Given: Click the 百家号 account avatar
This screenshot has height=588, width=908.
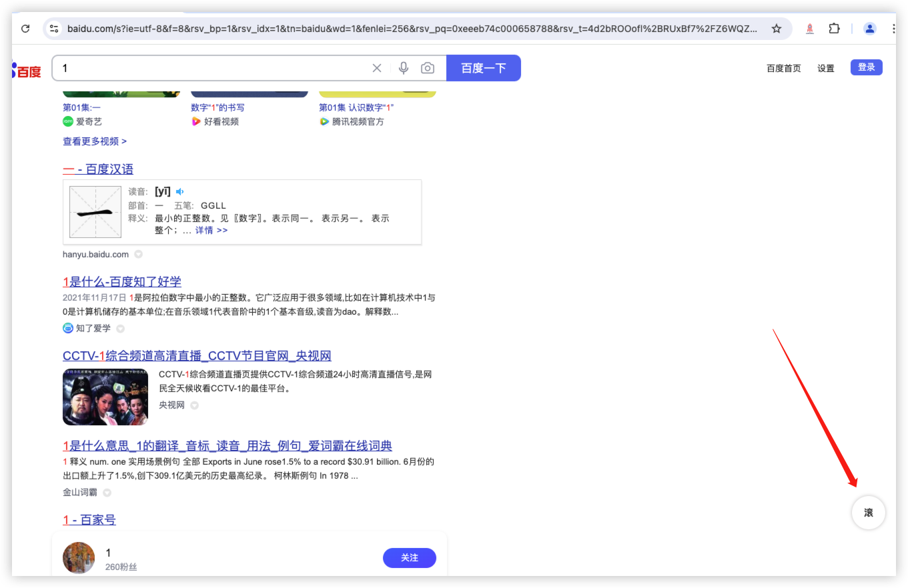Looking at the screenshot, I should click(x=79, y=558).
